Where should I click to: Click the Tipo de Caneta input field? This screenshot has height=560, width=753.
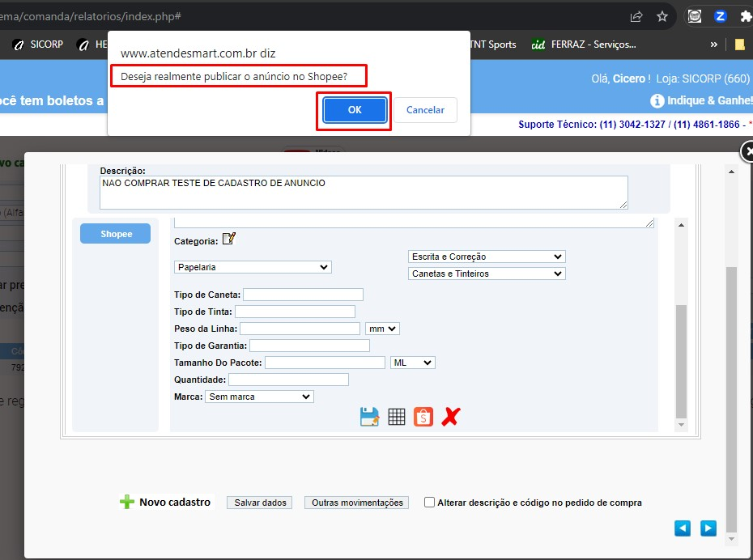tap(303, 295)
